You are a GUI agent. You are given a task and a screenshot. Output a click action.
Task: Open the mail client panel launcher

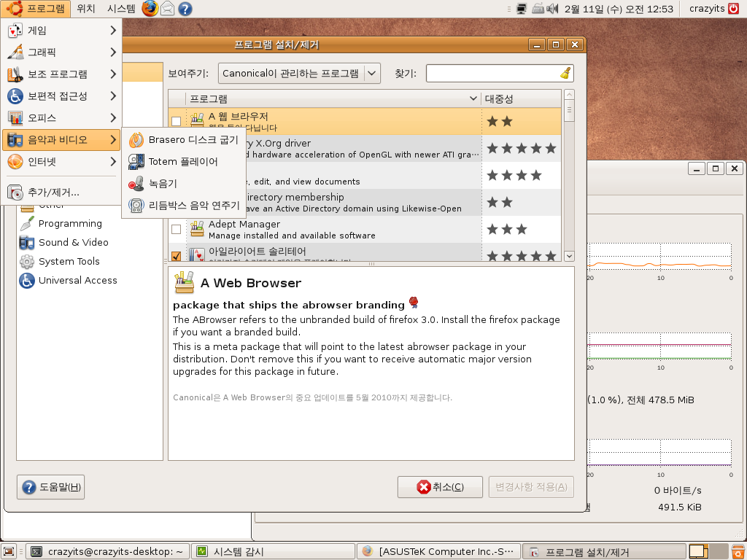167,9
